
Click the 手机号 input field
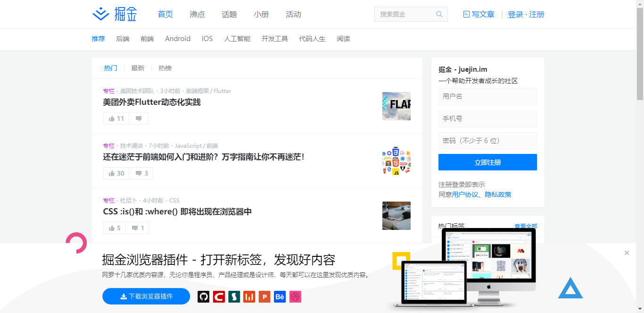point(487,118)
